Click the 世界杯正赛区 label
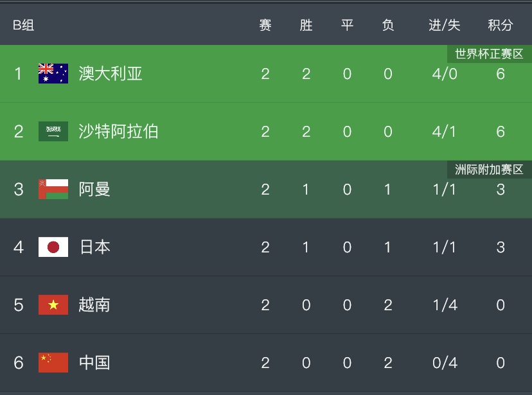This screenshot has height=395, width=532. click(489, 54)
